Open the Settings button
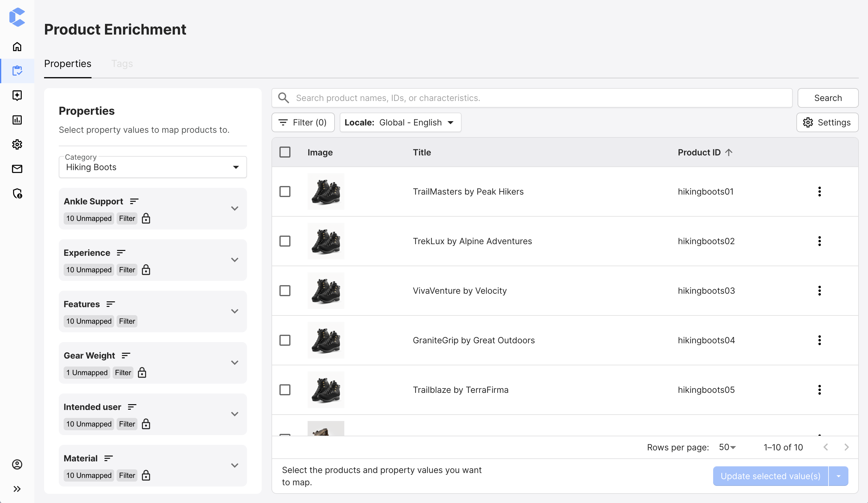 point(827,123)
